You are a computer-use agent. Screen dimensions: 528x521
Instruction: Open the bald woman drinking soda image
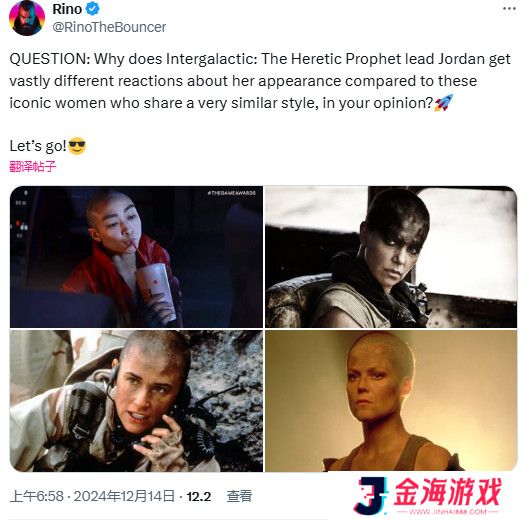click(136, 257)
